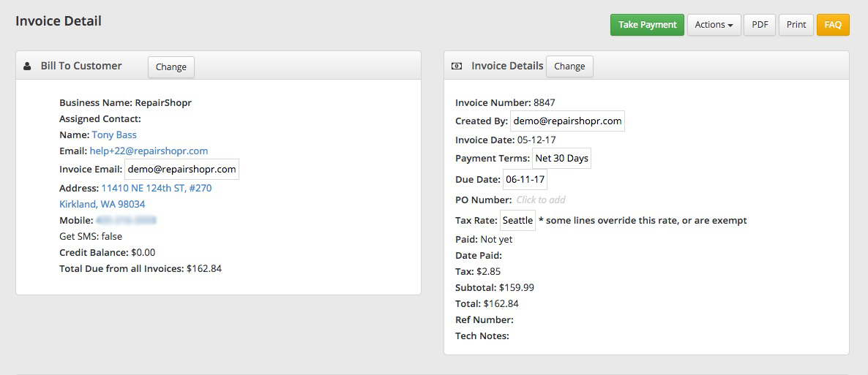Image resolution: width=868 pixels, height=375 pixels.
Task: Click the Date Paid label
Action: click(479, 256)
